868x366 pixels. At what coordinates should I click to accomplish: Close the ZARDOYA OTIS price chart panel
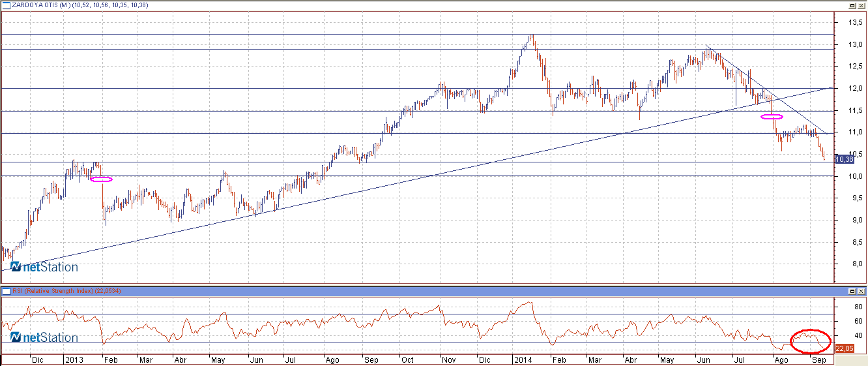click(861, 5)
